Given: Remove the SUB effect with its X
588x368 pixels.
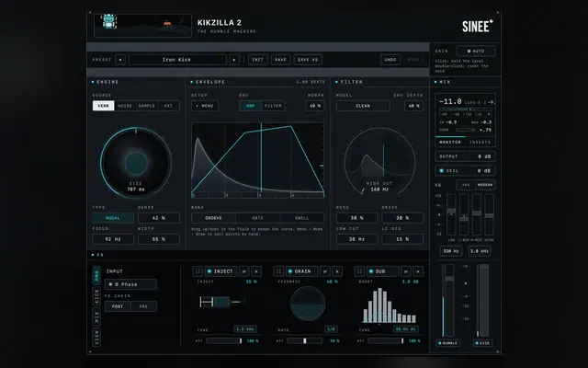Looking at the screenshot, I should pos(418,271).
